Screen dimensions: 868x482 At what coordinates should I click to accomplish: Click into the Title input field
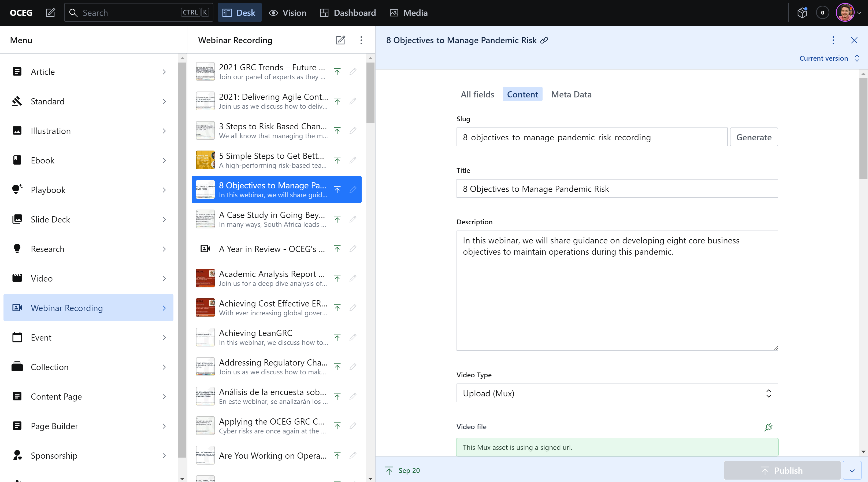point(617,189)
